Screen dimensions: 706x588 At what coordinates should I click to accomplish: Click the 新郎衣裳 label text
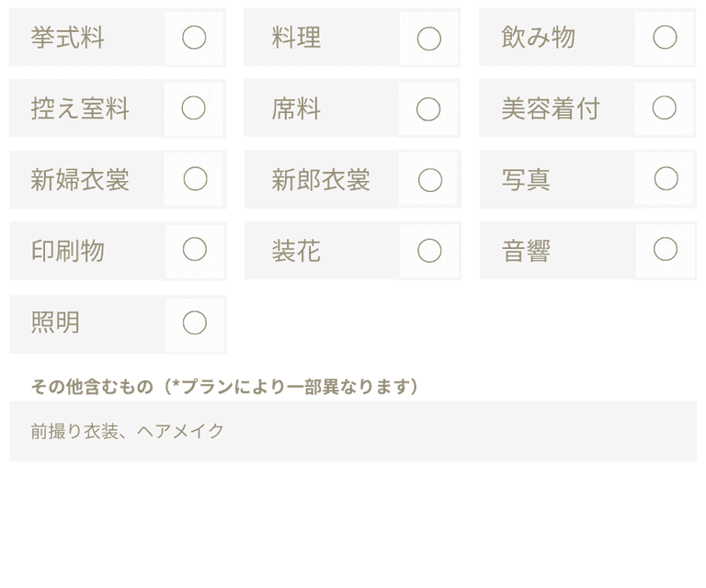coord(320,180)
